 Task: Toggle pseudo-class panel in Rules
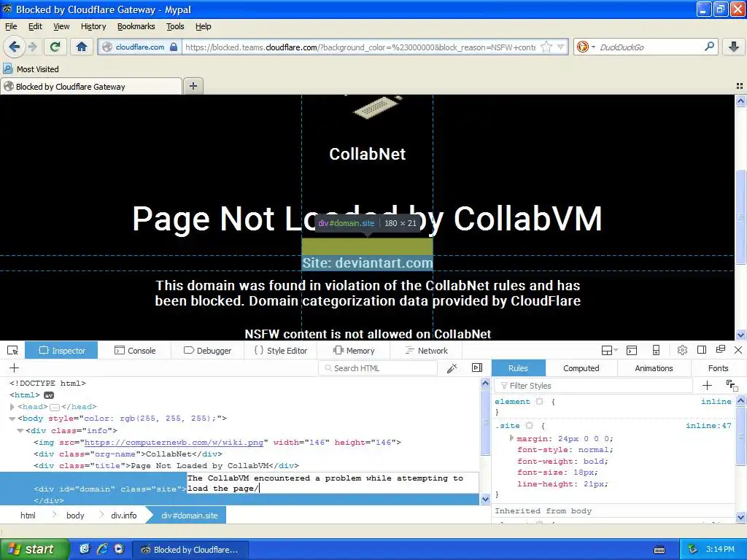732,385
